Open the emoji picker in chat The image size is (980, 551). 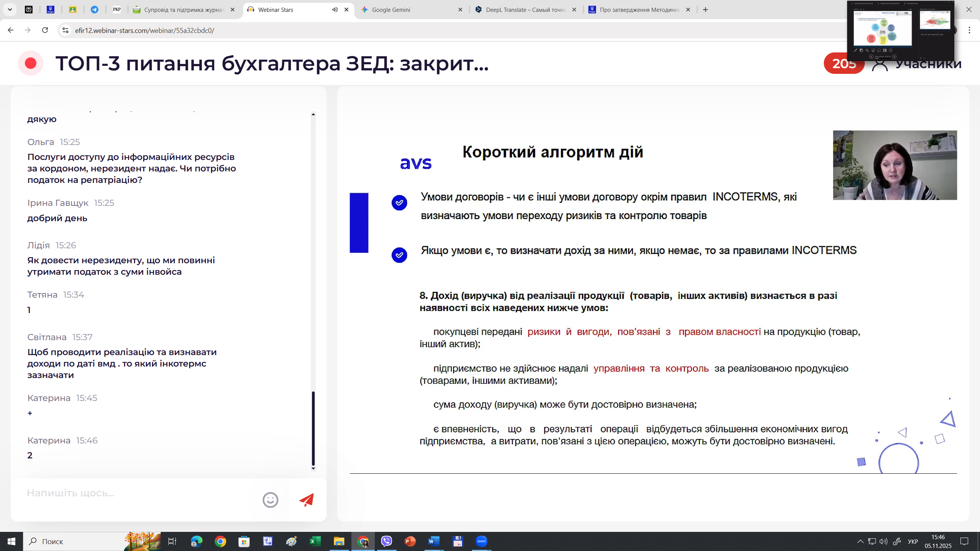click(x=270, y=500)
